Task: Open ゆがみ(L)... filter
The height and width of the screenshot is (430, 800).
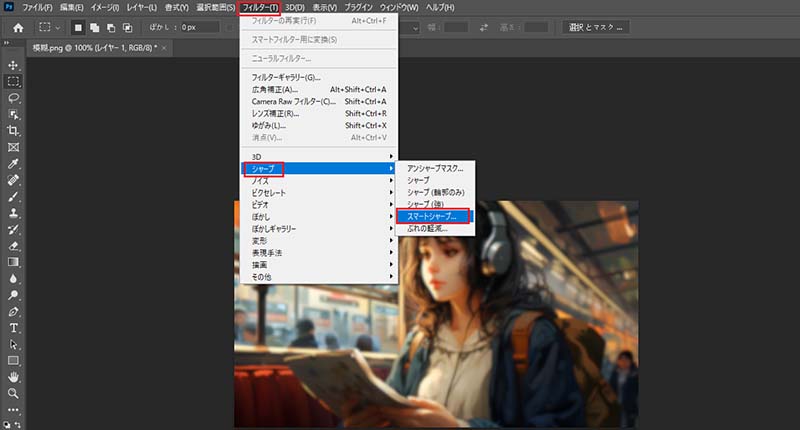Action: pyautogui.click(x=319, y=125)
